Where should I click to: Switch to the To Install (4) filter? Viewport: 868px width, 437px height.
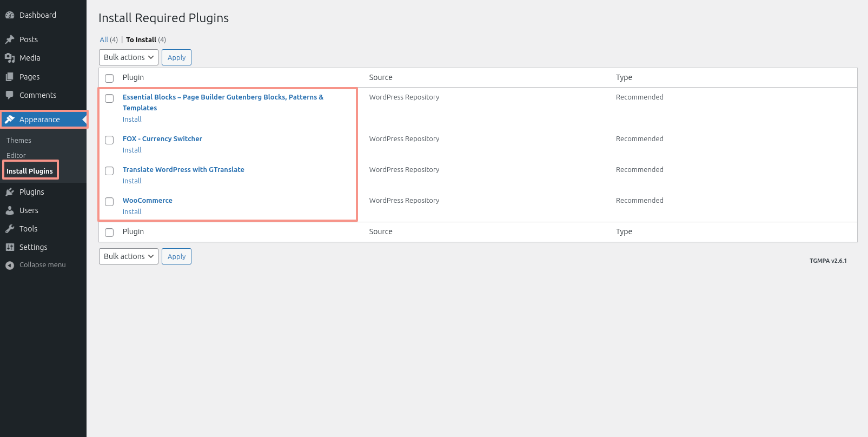(x=146, y=39)
